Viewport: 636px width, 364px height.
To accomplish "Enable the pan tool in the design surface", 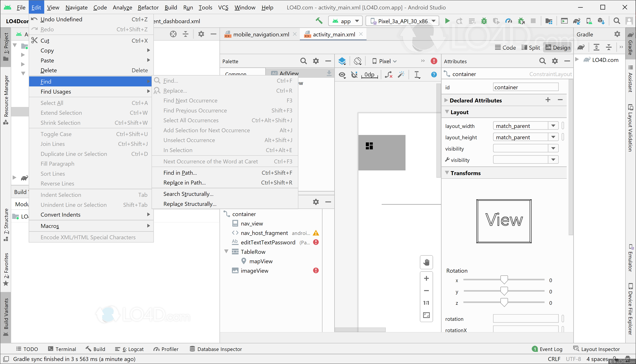I will click(426, 262).
